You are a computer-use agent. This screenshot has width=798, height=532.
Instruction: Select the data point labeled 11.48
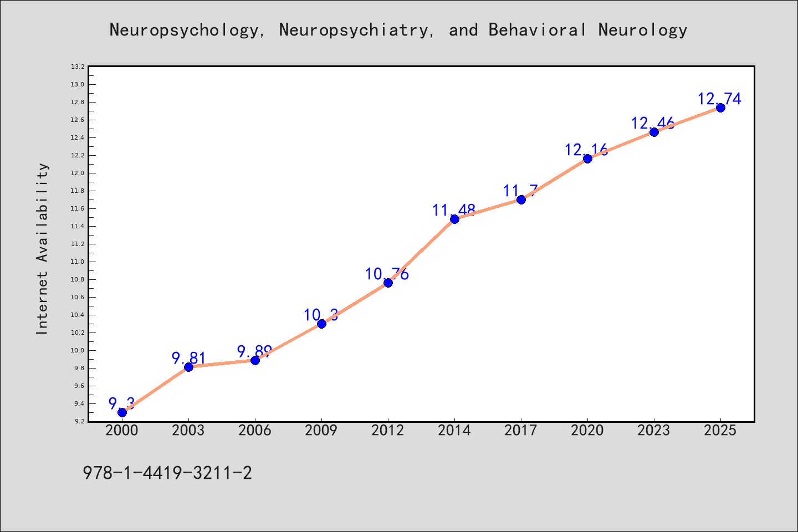click(x=454, y=219)
